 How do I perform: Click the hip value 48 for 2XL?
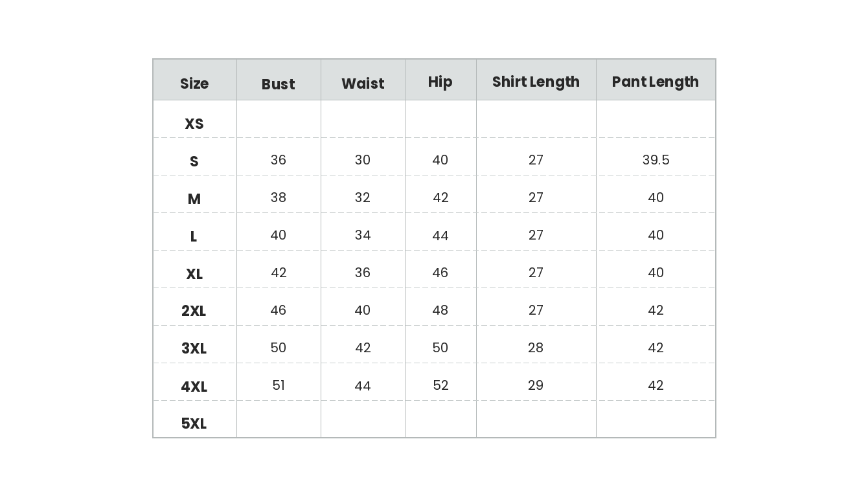440,310
